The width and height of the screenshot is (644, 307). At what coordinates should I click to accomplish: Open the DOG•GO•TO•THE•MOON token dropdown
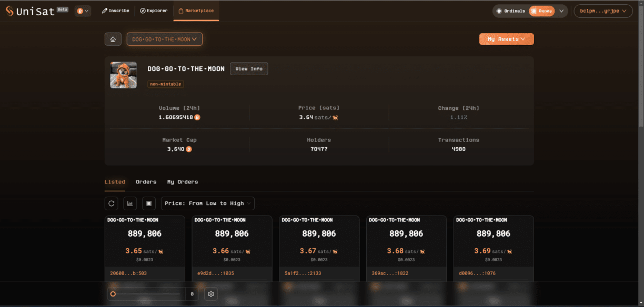(x=164, y=39)
